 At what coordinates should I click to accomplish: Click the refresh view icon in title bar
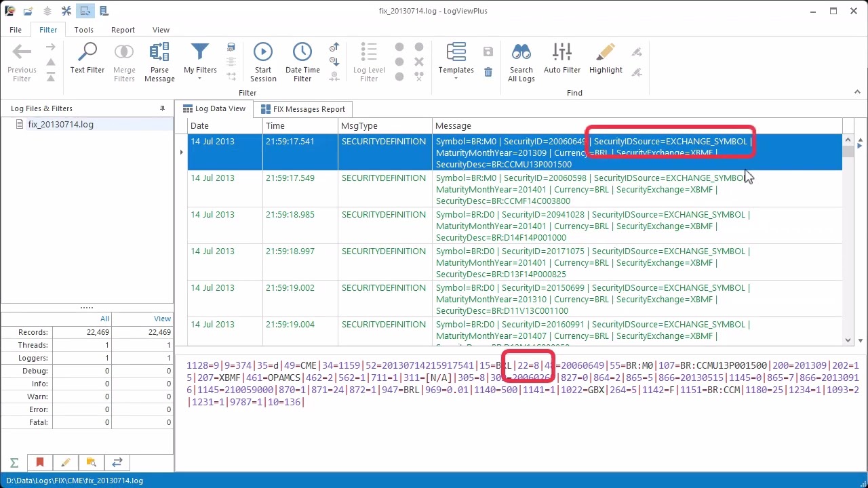85,11
